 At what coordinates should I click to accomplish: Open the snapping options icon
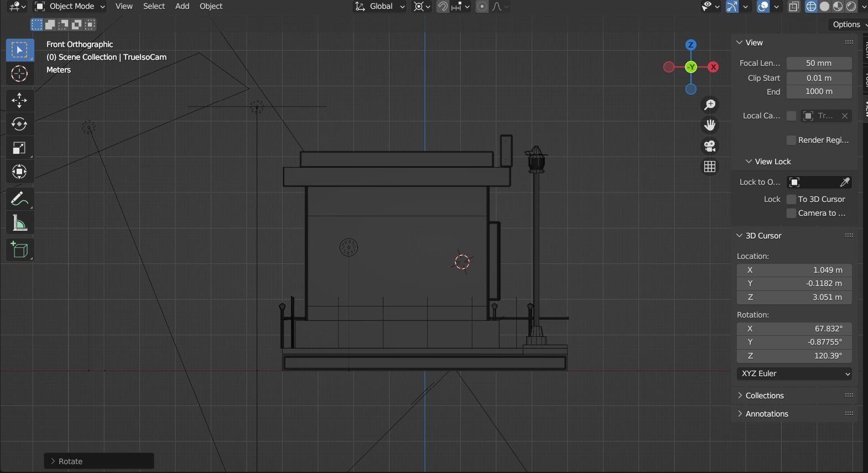(x=460, y=7)
